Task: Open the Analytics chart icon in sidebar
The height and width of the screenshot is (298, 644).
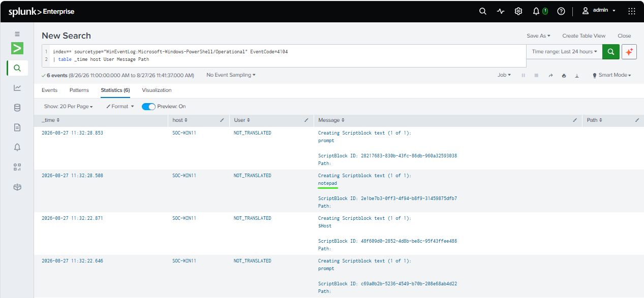Action: point(17,88)
